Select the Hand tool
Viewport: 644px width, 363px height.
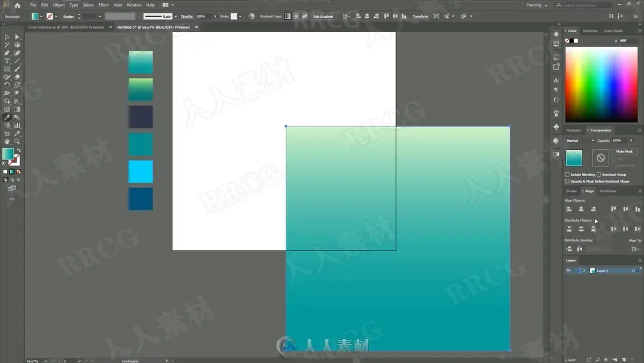(x=7, y=142)
